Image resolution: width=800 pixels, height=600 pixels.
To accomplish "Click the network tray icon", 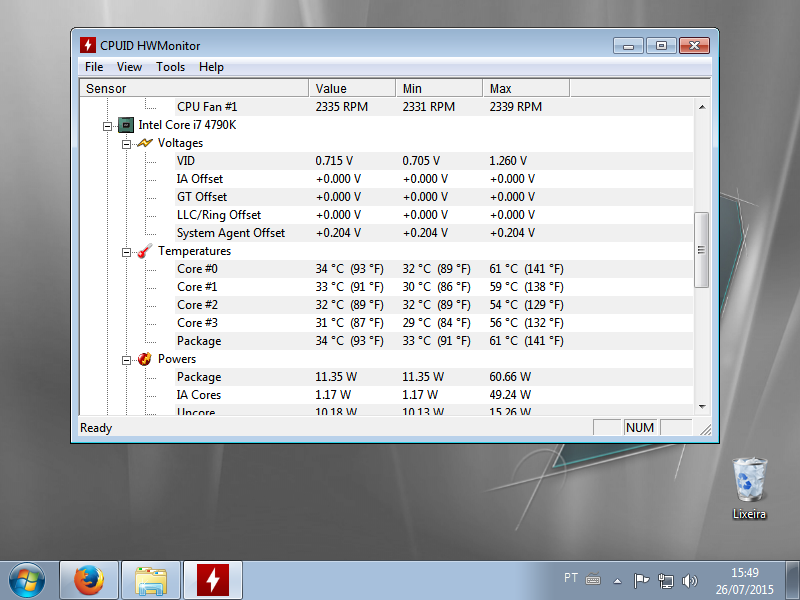I will tap(665, 580).
